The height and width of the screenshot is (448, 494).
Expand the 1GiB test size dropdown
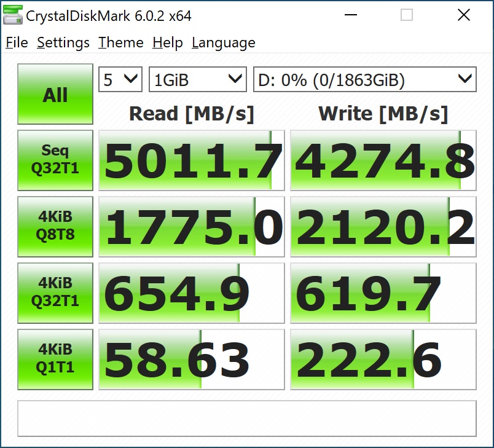pos(197,79)
